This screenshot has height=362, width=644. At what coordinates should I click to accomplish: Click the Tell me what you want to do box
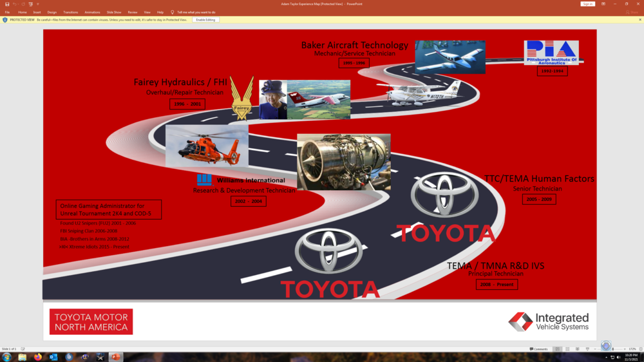[196, 12]
